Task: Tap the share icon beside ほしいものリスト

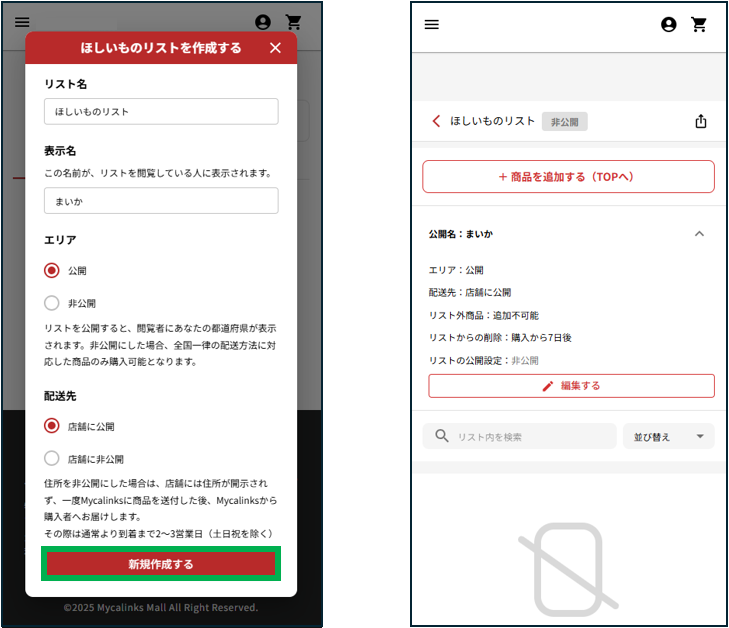Action: coord(700,121)
